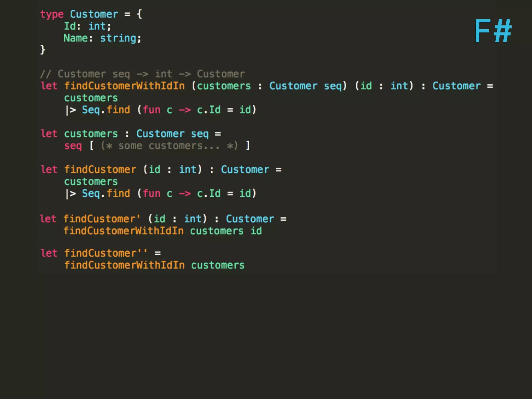Click the findCustomer'' function name with double prime

click(x=105, y=253)
